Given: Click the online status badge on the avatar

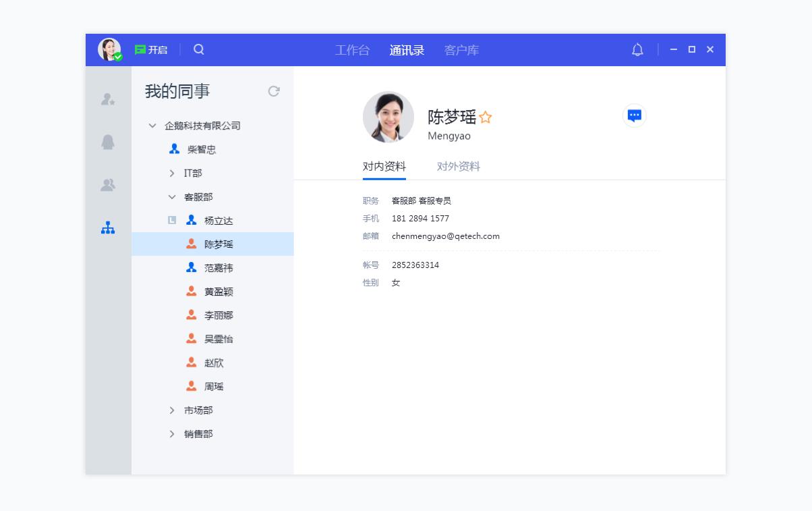Looking at the screenshot, I should tap(117, 57).
